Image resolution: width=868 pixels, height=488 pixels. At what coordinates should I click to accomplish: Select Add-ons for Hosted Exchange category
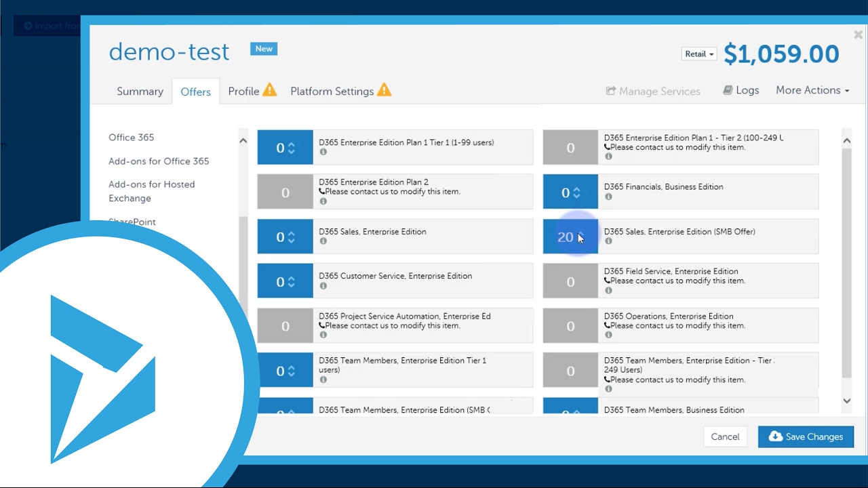(x=152, y=191)
